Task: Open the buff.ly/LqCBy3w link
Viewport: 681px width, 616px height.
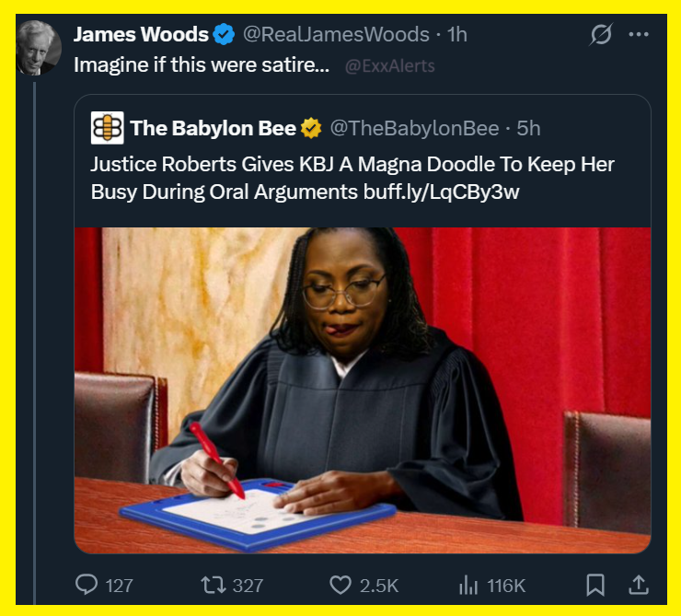Action: pos(441,192)
